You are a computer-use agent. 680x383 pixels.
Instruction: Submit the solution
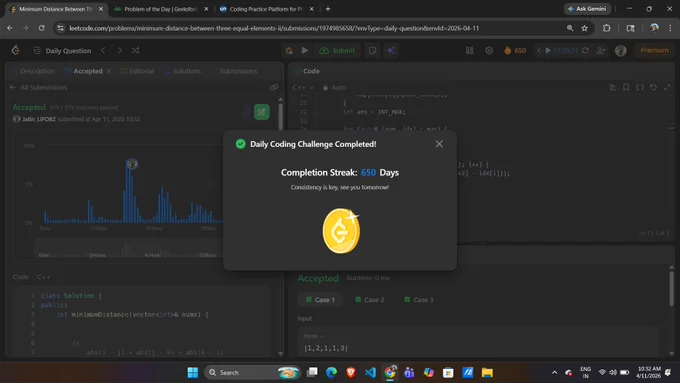[x=337, y=51]
